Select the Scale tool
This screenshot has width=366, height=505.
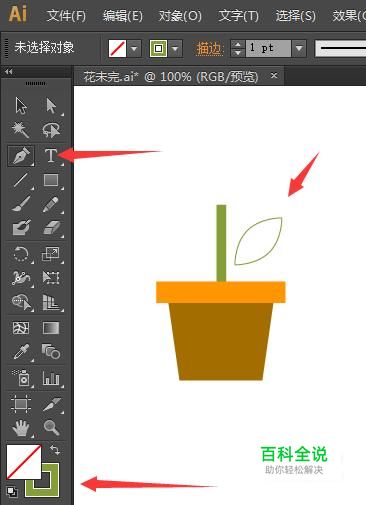point(51,254)
